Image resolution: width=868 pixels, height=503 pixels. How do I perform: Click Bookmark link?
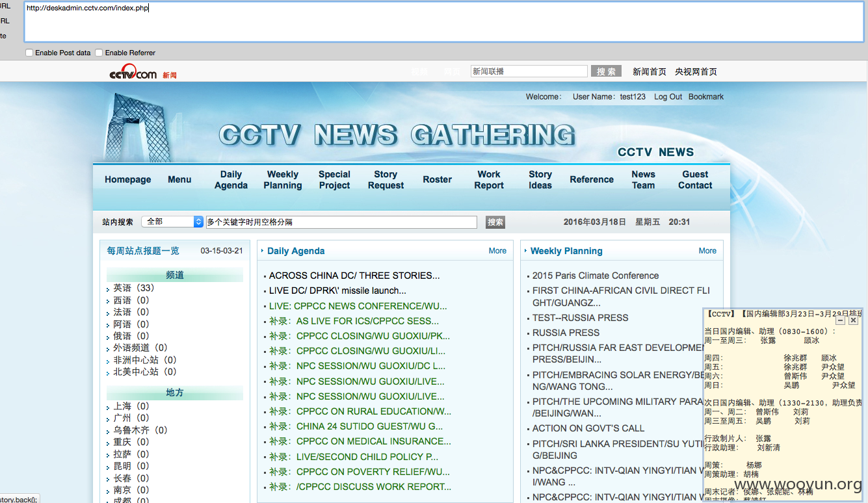click(x=706, y=97)
